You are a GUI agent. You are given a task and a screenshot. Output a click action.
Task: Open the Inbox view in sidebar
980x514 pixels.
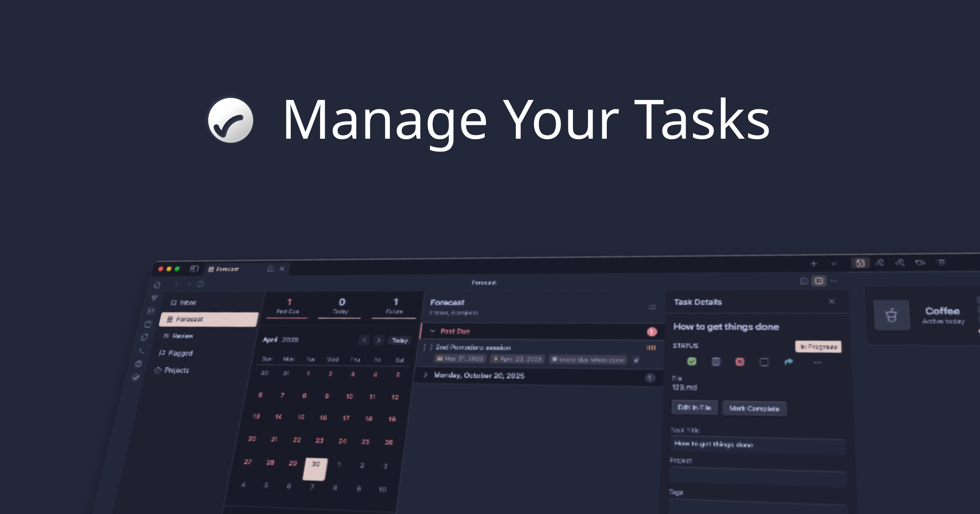point(184,302)
